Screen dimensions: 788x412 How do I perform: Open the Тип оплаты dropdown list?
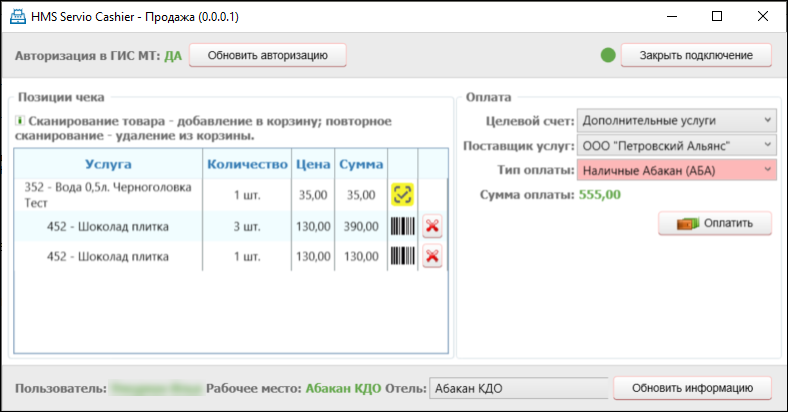(x=676, y=171)
